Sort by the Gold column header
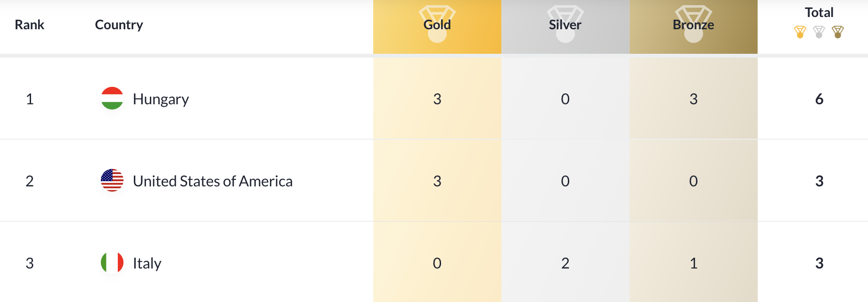 tap(437, 25)
